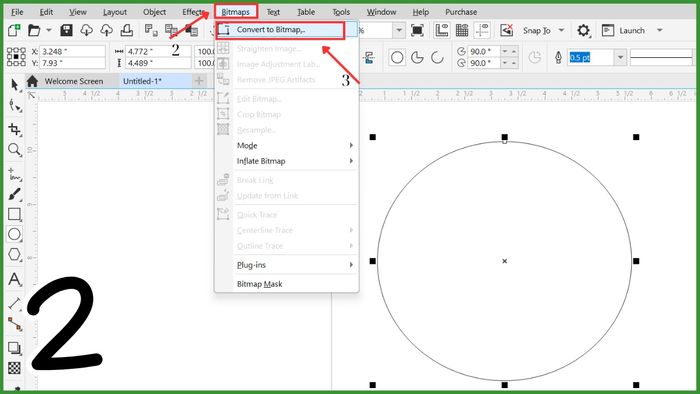Toggle Show Guidelines button
The image size is (700, 394).
coord(482,30)
